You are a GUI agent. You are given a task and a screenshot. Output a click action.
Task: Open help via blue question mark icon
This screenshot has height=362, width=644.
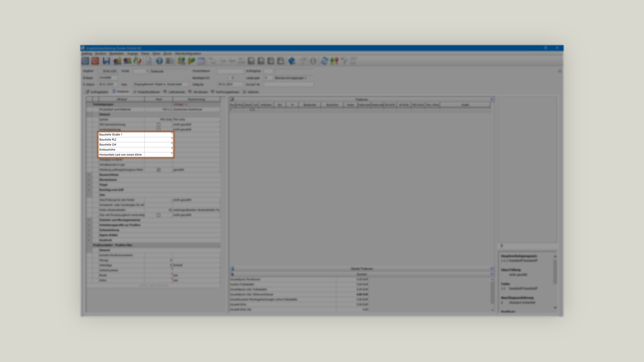pos(159,61)
